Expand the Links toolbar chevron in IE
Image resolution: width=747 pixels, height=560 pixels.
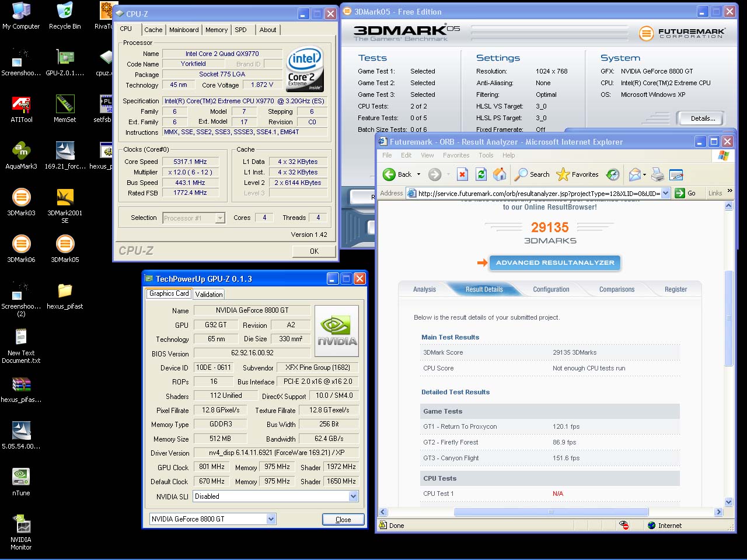pos(729,191)
